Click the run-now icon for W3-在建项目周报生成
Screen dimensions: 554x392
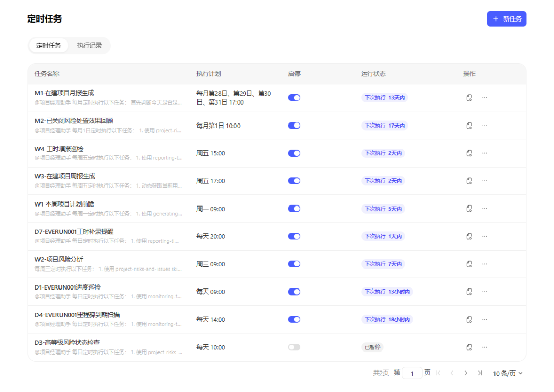[469, 181]
